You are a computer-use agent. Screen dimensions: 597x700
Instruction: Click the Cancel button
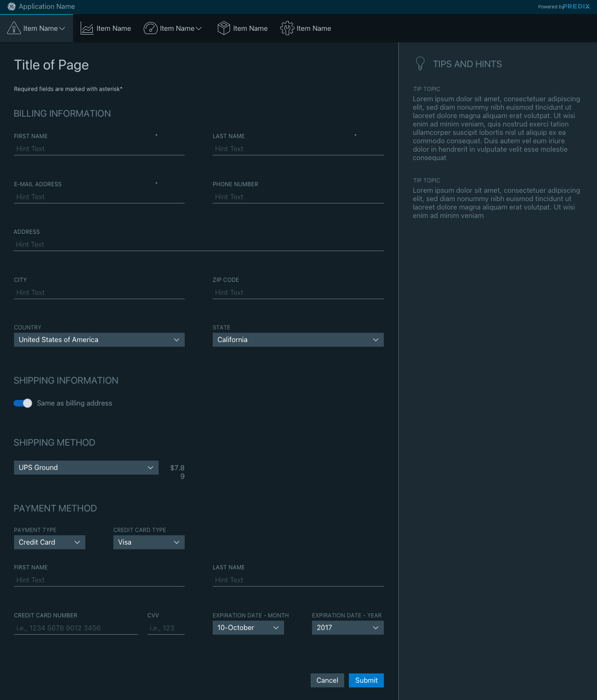coord(327,680)
